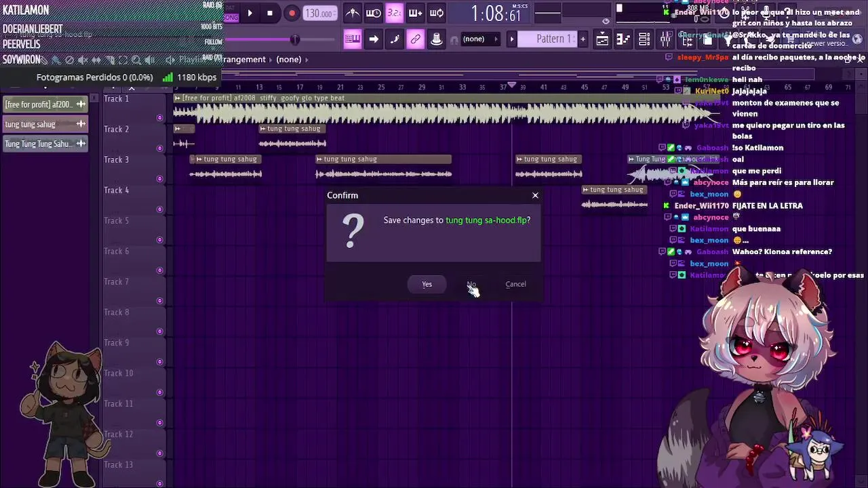Select Tung Tung Tung Sahu clip in picker

tap(45, 144)
